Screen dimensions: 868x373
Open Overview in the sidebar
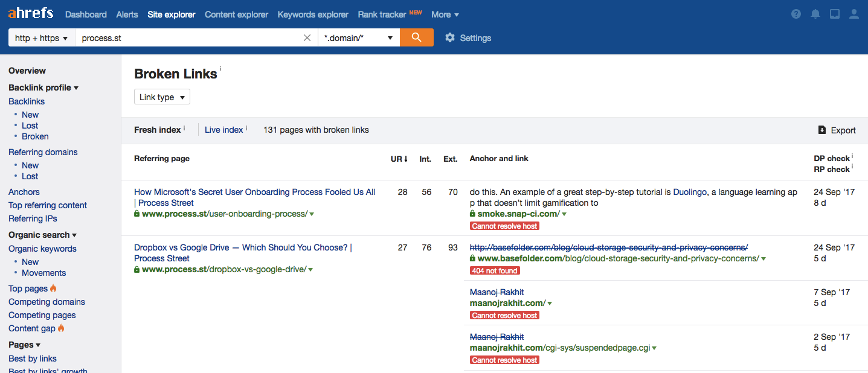click(27, 71)
